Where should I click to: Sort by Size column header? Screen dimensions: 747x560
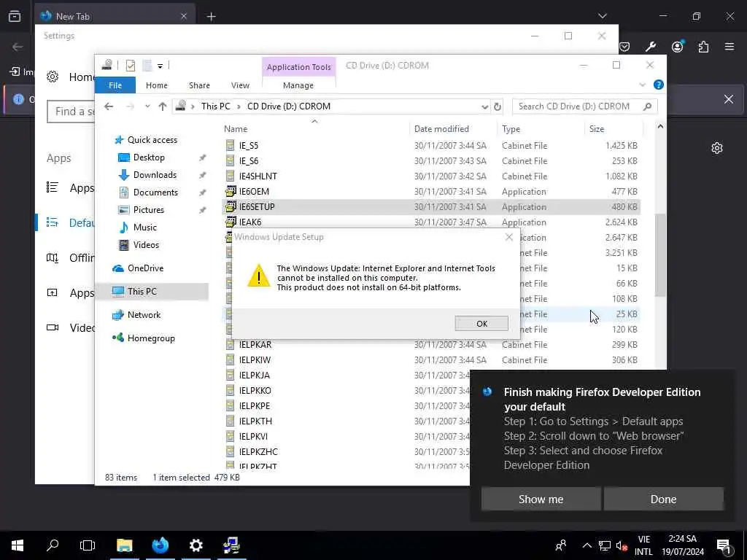(597, 128)
